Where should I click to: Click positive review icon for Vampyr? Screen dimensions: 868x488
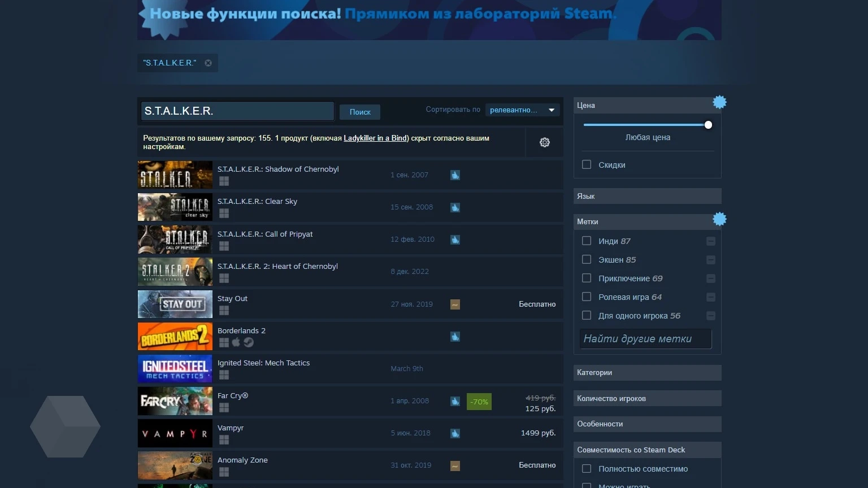(x=455, y=433)
